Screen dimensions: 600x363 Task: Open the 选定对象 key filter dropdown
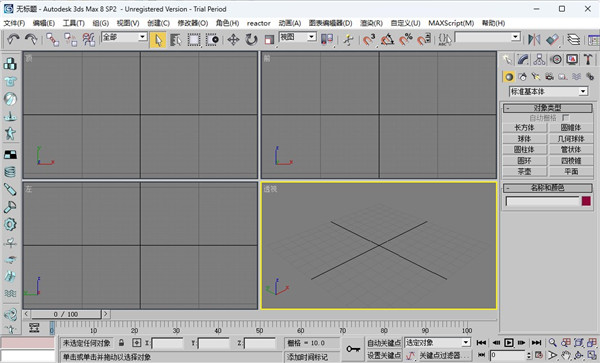[x=437, y=343]
